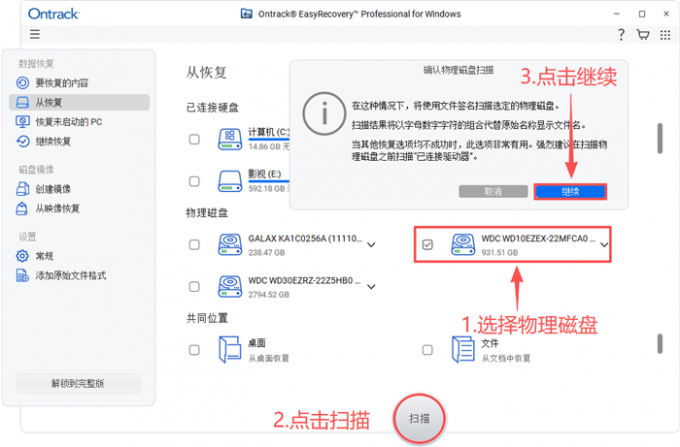Click the 从映像恢复 icon

22,209
